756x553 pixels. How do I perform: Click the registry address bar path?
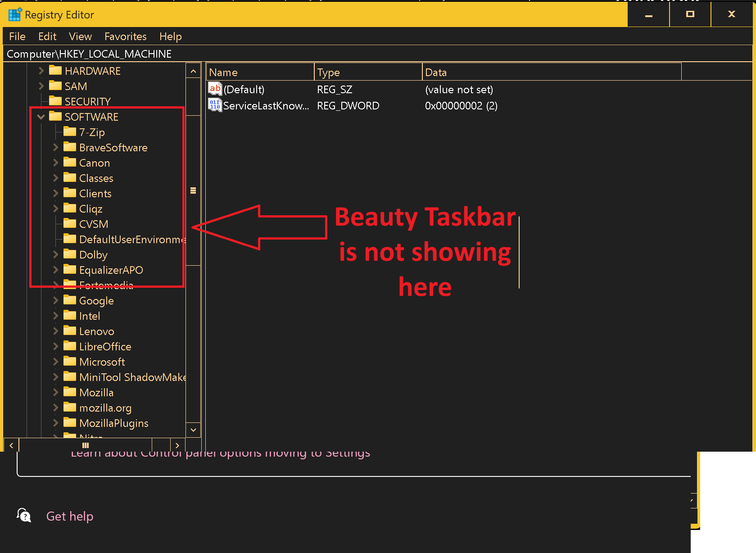89,54
